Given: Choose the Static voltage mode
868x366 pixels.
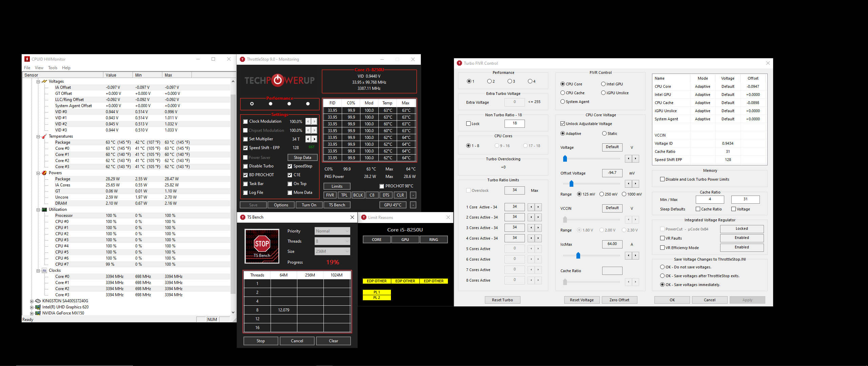Looking at the screenshot, I should [x=604, y=134].
